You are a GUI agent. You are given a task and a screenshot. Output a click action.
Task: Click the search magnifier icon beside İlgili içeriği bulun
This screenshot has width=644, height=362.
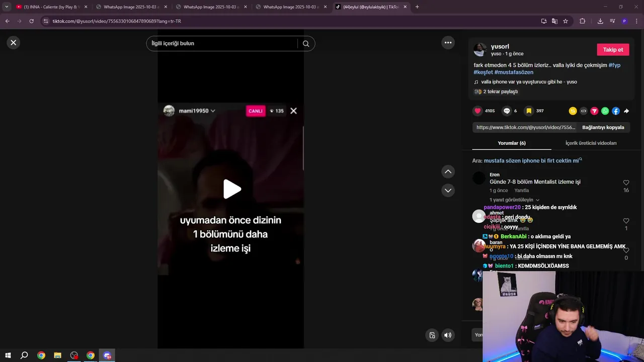(x=306, y=44)
